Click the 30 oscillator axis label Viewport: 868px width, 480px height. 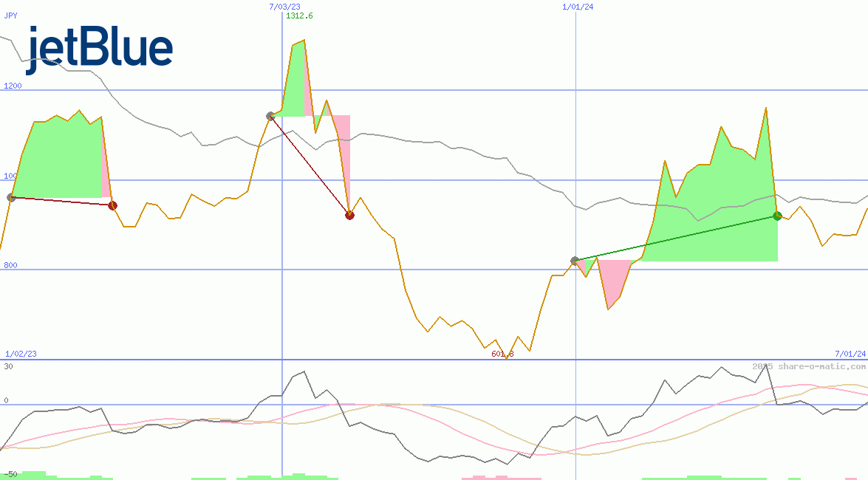(x=8, y=366)
